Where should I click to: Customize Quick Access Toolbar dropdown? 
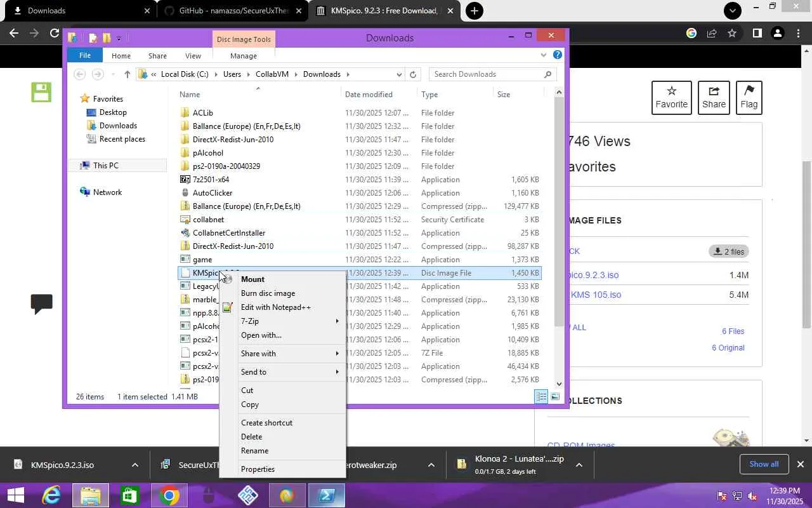(119, 38)
